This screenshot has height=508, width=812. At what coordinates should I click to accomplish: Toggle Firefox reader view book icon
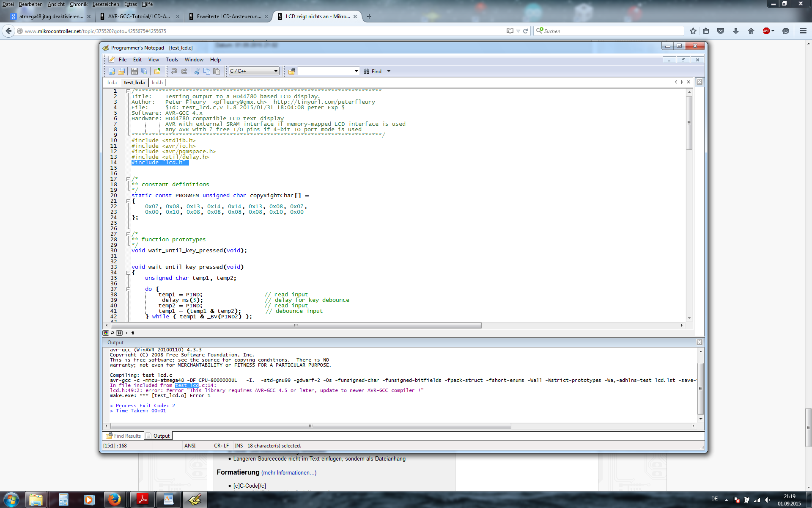click(x=510, y=31)
